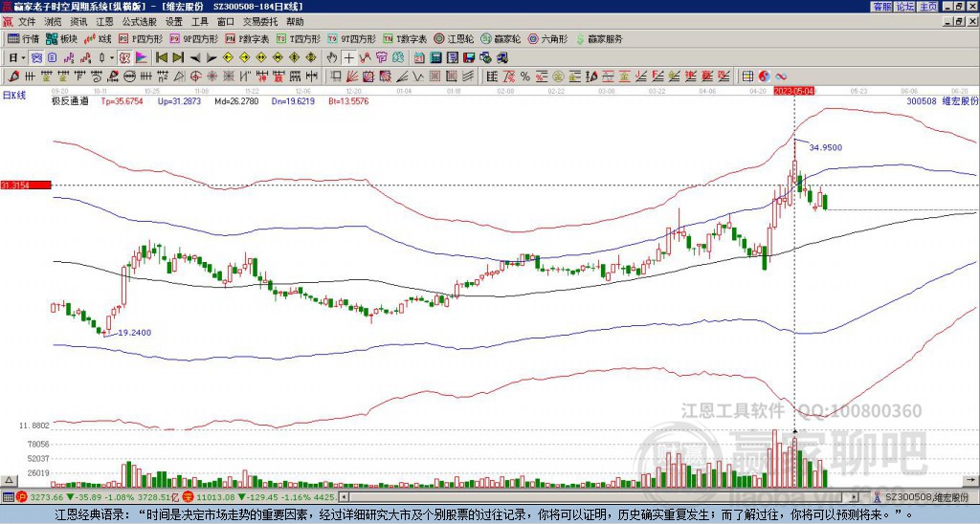Click the 极反通道 indicator label
This screenshot has height=524, width=980.
pyautogui.click(x=70, y=100)
